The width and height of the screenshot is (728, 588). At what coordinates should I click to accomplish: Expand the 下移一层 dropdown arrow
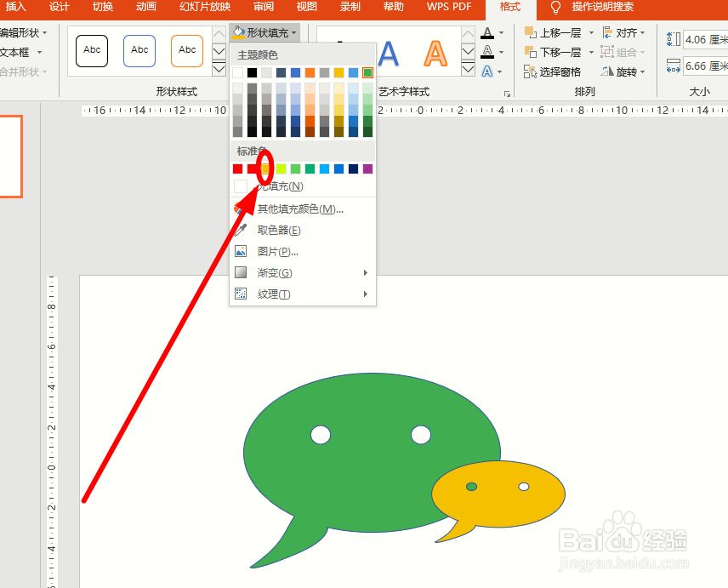[591, 53]
